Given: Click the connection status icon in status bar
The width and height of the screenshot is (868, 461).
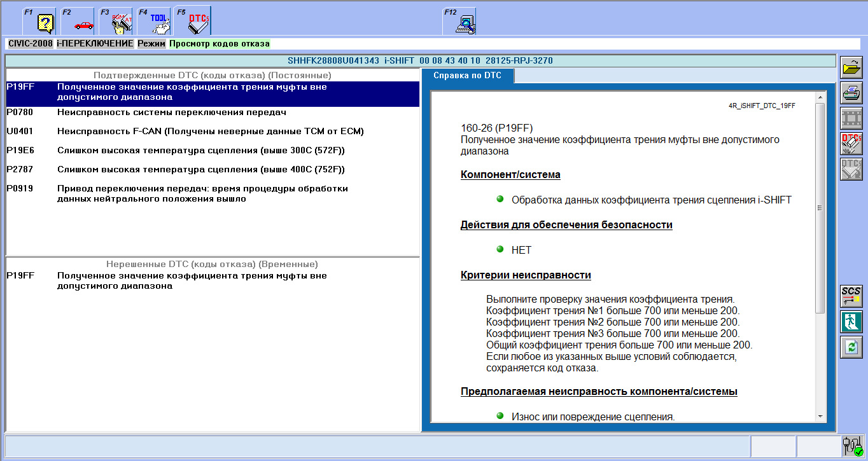Looking at the screenshot, I should (x=851, y=446).
